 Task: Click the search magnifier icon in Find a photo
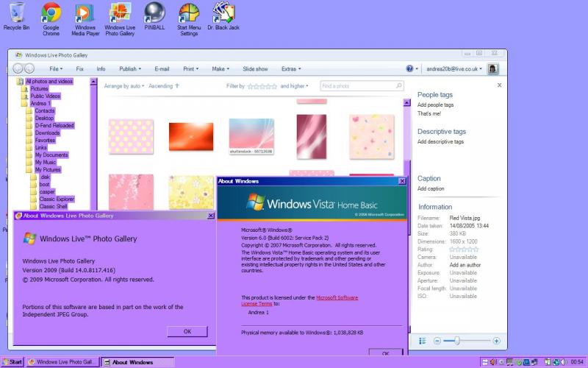[x=399, y=86]
